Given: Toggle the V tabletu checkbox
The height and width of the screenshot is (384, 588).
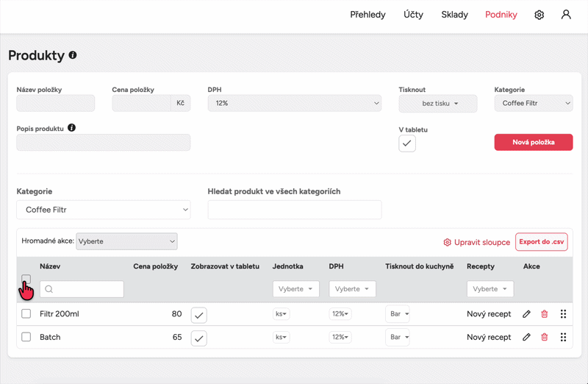Looking at the screenshot, I should click(x=407, y=143).
